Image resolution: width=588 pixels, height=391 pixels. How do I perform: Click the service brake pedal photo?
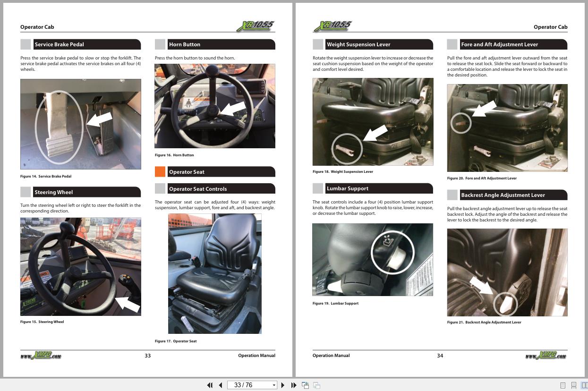[81, 124]
